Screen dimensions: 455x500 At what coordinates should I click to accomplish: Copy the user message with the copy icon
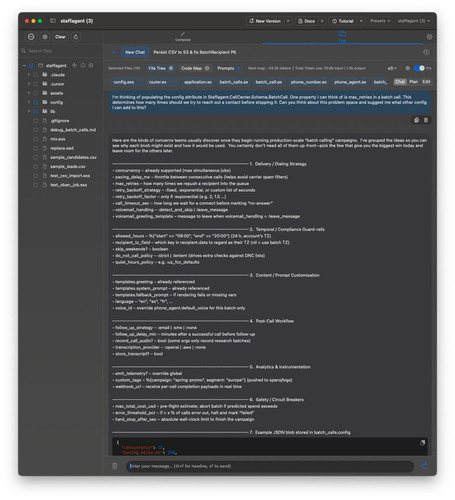(416, 120)
